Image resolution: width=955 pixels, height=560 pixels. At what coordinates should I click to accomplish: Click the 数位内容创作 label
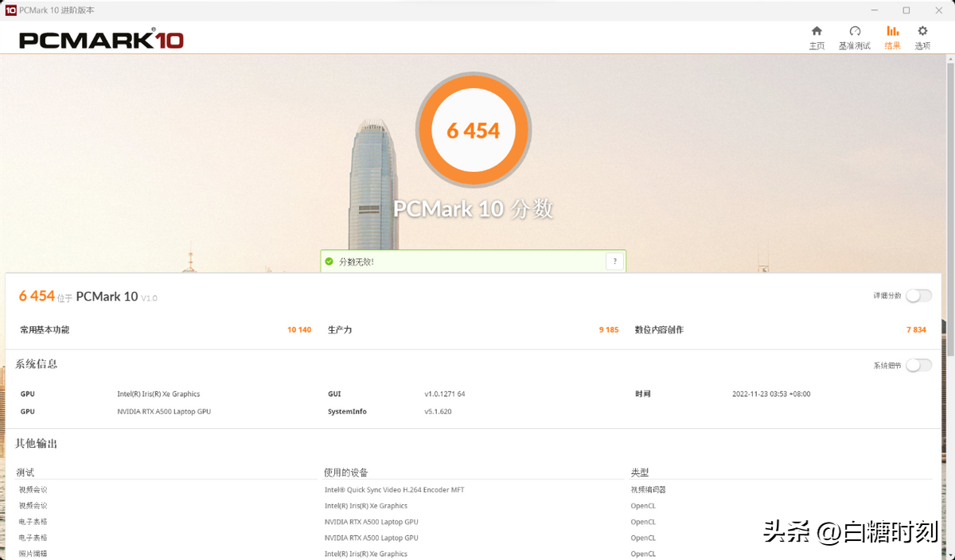coord(659,329)
